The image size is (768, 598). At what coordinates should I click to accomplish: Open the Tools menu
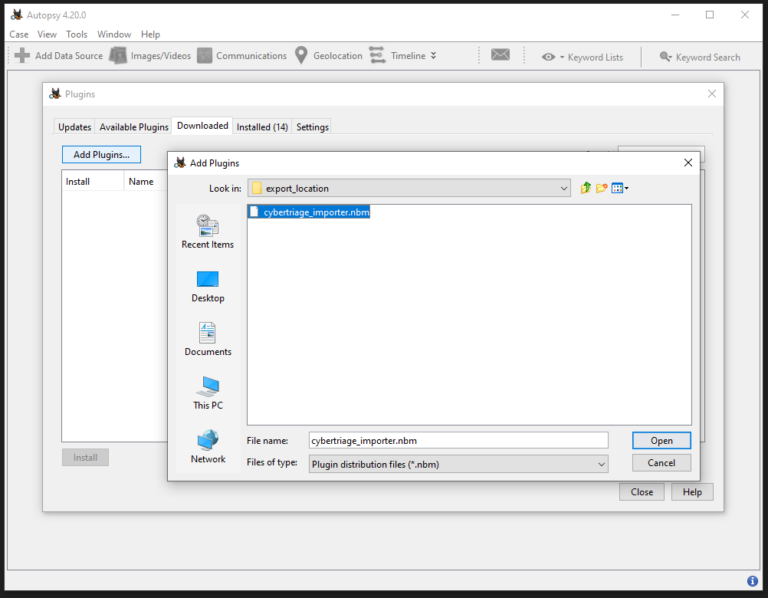click(x=77, y=34)
